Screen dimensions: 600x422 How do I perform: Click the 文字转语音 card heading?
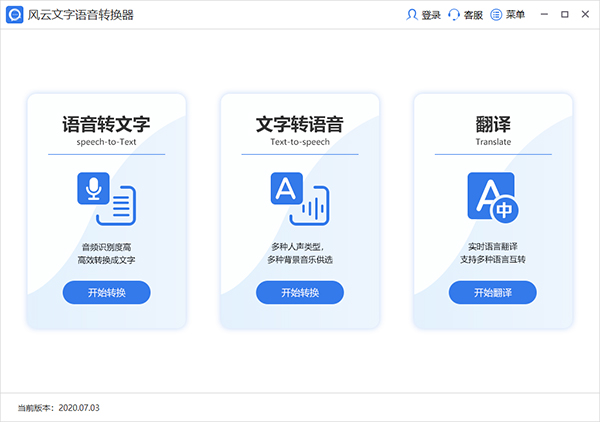[299, 125]
